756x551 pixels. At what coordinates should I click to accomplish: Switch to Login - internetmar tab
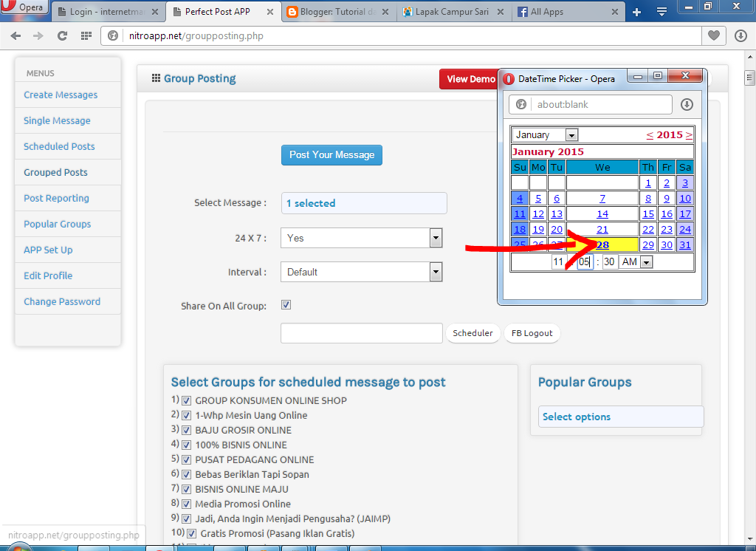106,12
